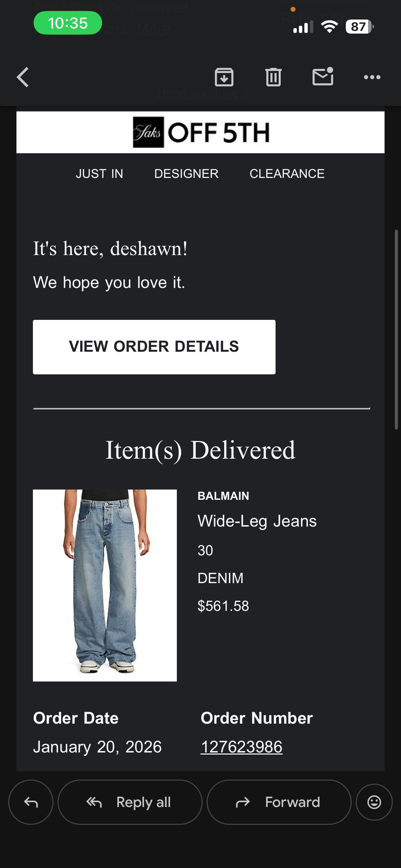Archive this email with the archive icon
This screenshot has height=868, width=401.
click(x=224, y=77)
